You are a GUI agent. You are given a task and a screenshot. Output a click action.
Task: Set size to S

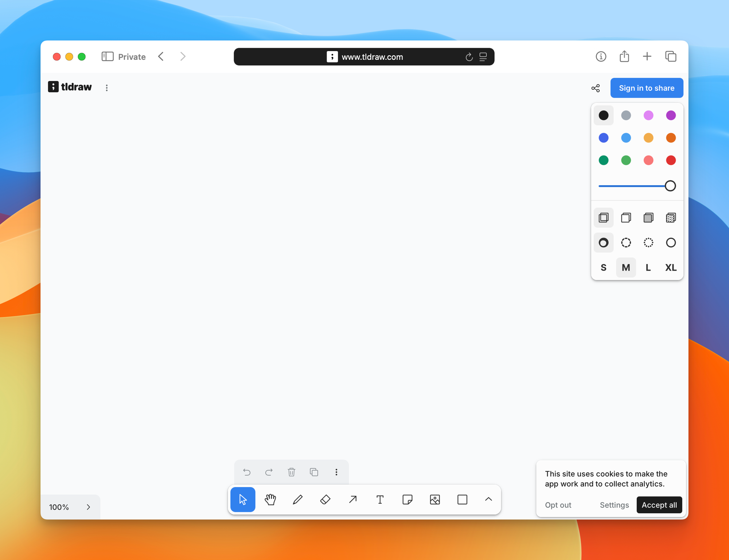(604, 268)
